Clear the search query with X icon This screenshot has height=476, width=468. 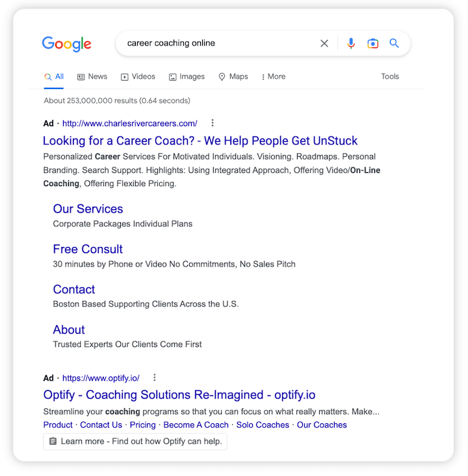[x=324, y=44]
